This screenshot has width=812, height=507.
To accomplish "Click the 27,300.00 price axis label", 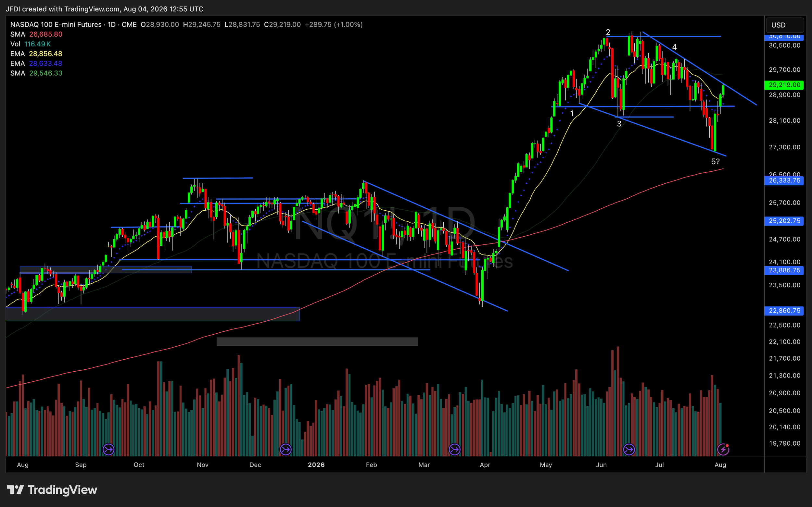I will [784, 147].
